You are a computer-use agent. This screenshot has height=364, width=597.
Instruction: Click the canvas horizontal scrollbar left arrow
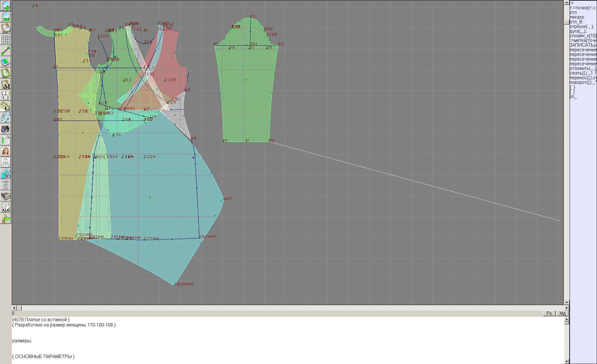pos(13,308)
